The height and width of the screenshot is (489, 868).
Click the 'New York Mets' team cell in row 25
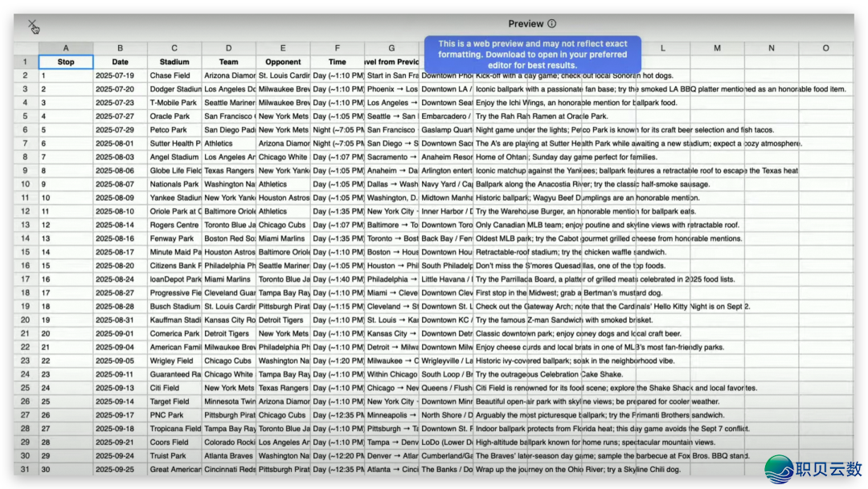coord(228,388)
